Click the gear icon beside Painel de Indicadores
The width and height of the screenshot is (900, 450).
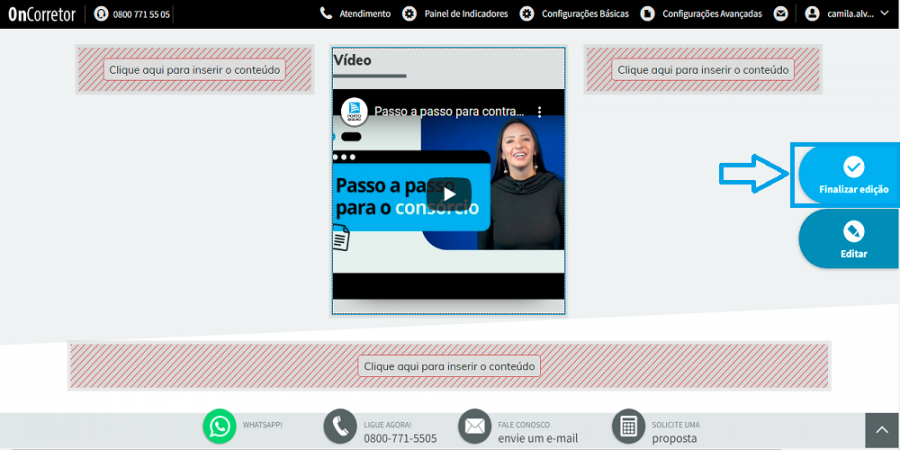tap(409, 14)
